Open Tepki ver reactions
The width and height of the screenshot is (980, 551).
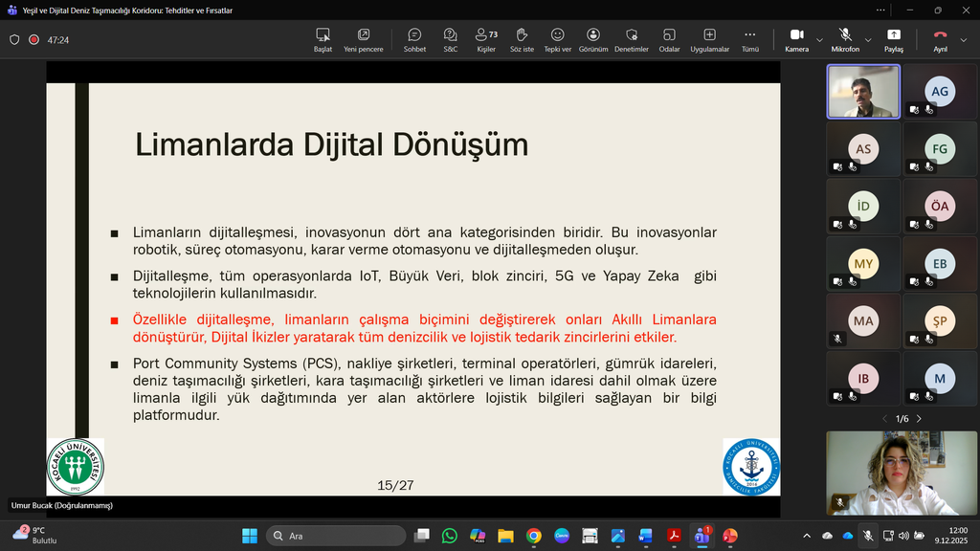coord(557,39)
